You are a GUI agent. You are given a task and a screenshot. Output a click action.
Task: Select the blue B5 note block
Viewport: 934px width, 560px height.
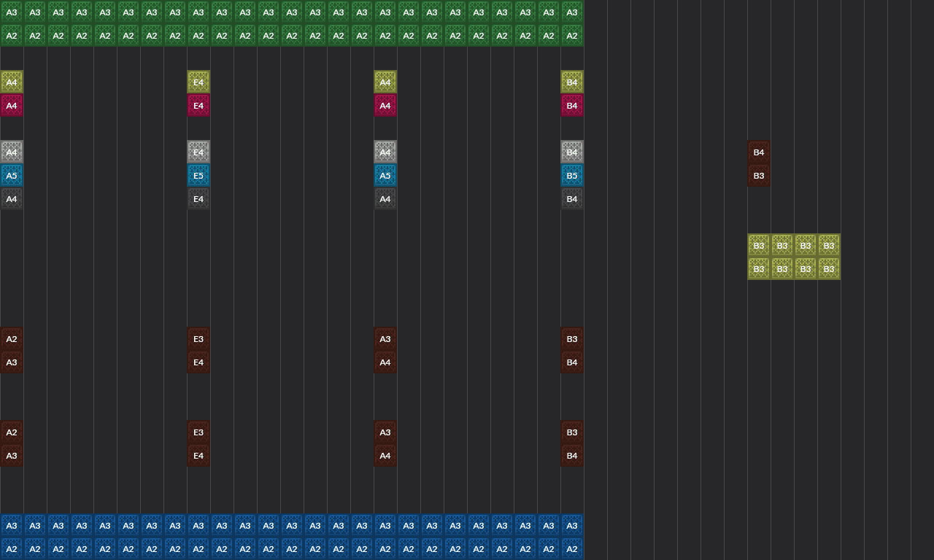(x=572, y=175)
